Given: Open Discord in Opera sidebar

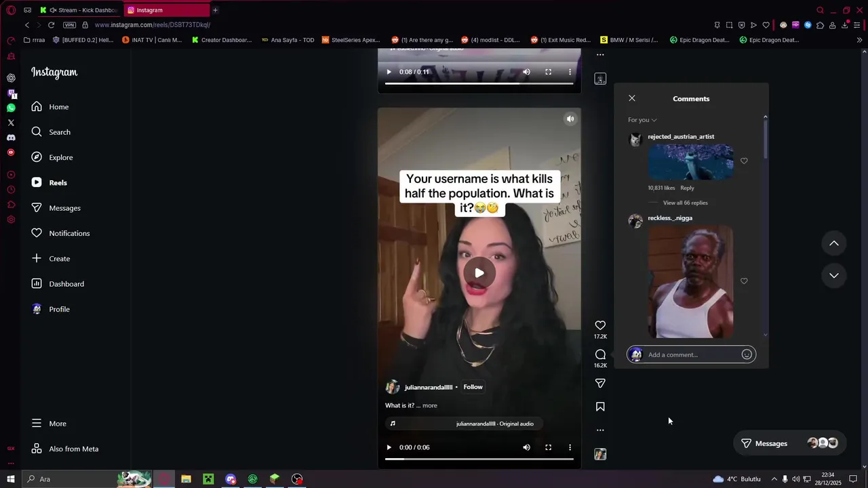Looking at the screenshot, I should (x=11, y=138).
